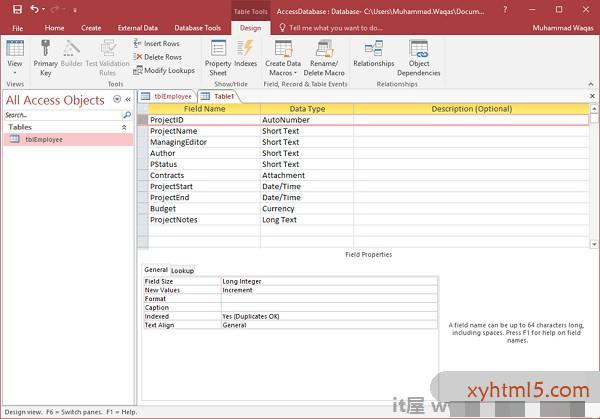Click the Tell me what you want box

[x=331, y=28]
